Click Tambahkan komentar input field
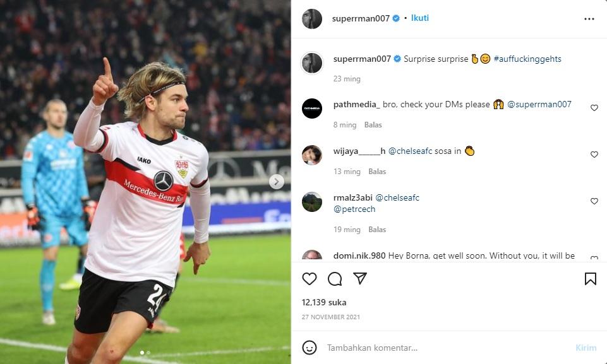The width and height of the screenshot is (607, 364). pos(442,348)
